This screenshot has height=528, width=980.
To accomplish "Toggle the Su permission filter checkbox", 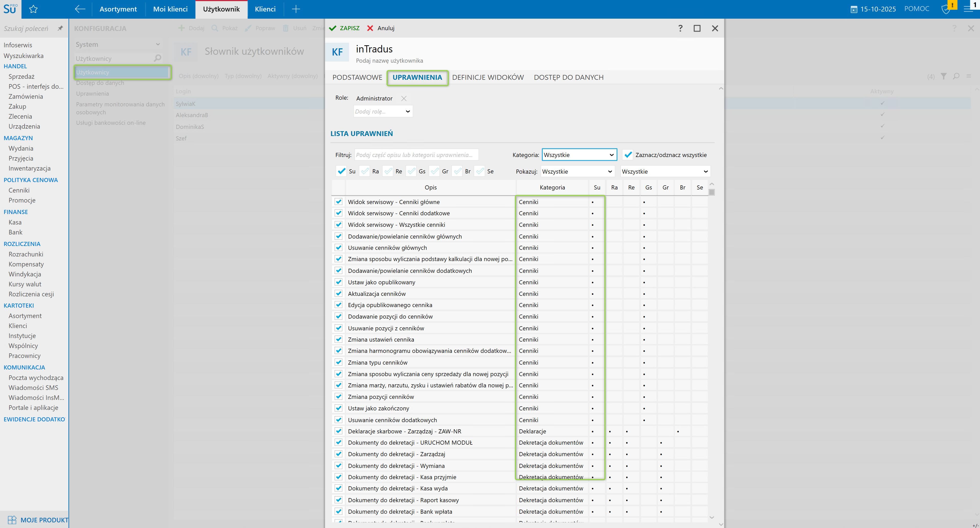I will pos(341,171).
